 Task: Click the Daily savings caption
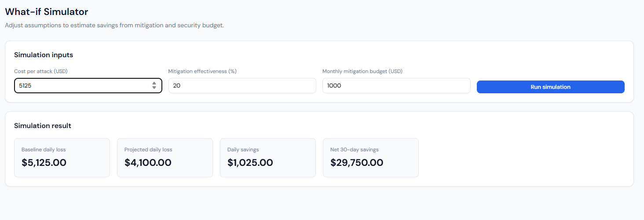[246, 150]
